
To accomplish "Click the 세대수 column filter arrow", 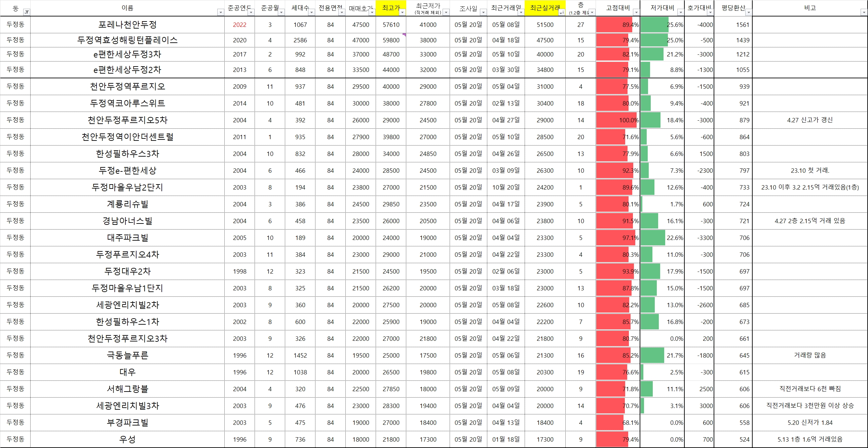I will click(312, 12).
